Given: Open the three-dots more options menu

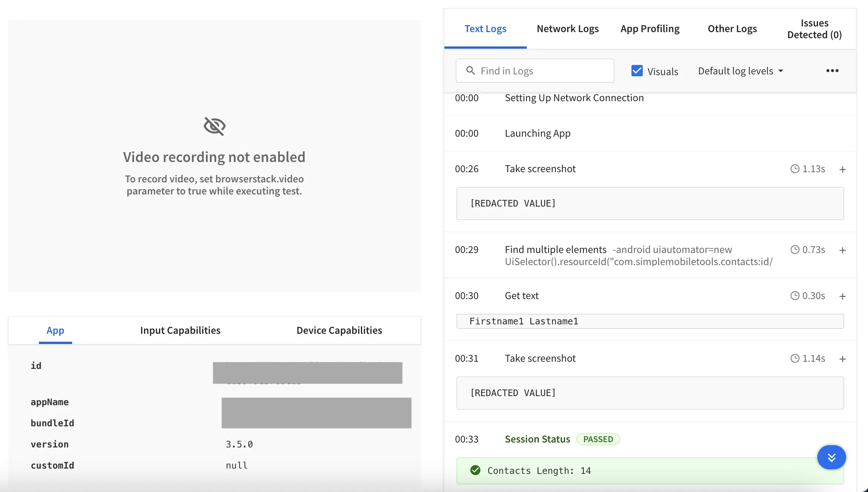Looking at the screenshot, I should [x=832, y=71].
